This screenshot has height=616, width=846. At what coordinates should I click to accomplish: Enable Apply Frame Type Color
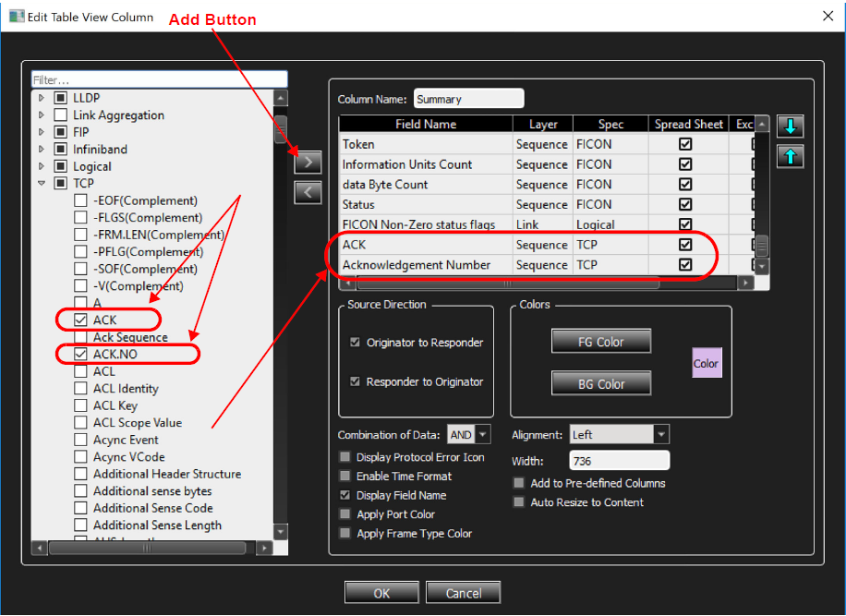(x=344, y=533)
